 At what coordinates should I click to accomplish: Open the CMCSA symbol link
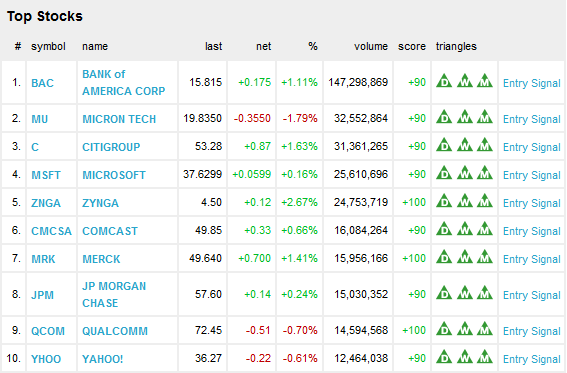[51, 231]
